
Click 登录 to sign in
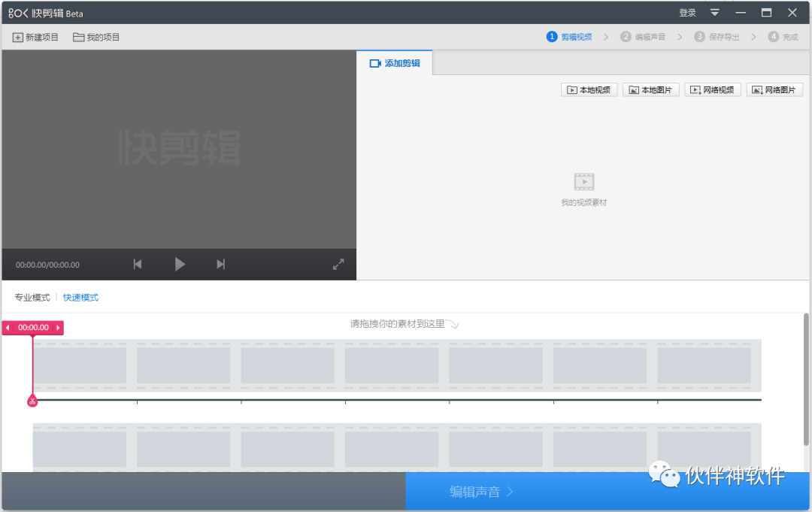tap(687, 13)
